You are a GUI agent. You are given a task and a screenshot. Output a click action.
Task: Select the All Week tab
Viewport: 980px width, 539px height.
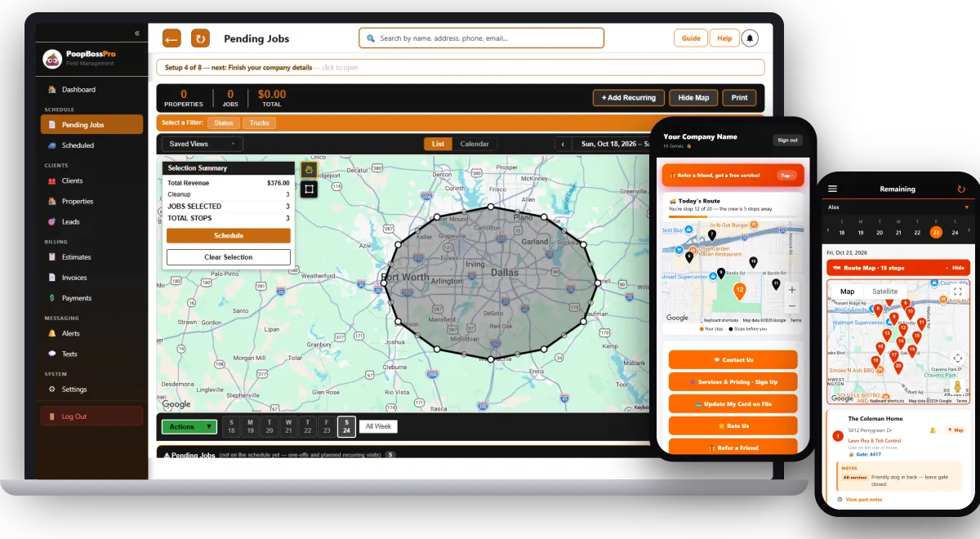tap(378, 426)
